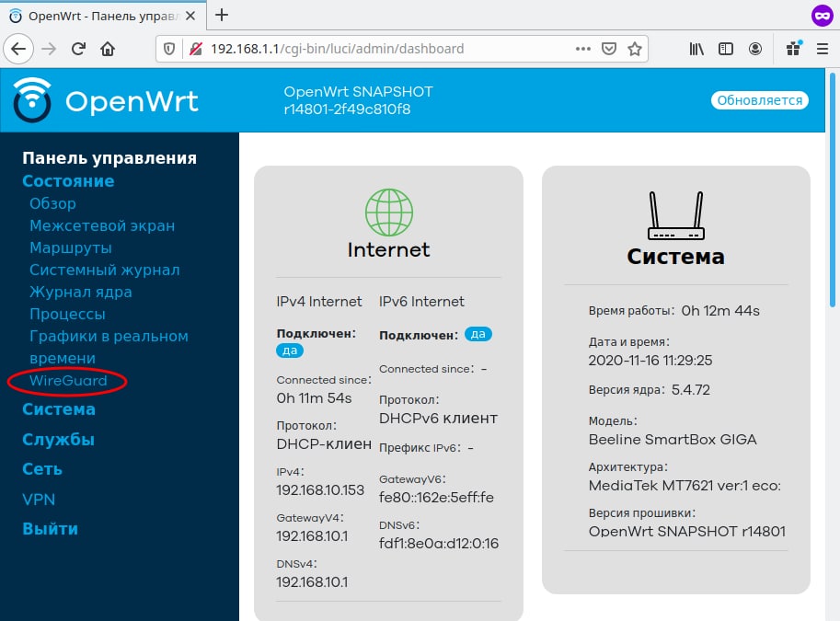Click the IPv4 connected да badge

290,351
